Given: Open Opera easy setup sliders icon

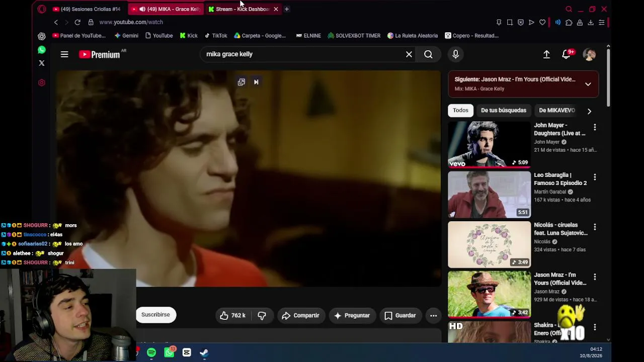Looking at the screenshot, I should click(x=601, y=22).
